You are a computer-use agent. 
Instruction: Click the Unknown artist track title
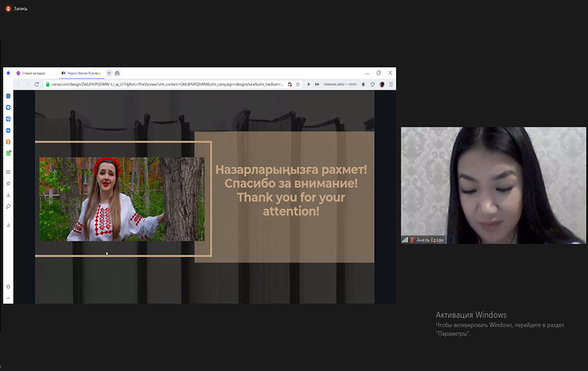click(x=340, y=85)
